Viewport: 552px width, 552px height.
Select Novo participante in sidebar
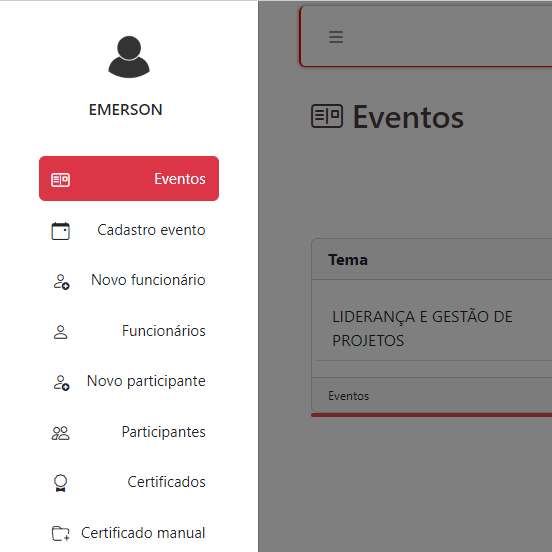click(129, 381)
